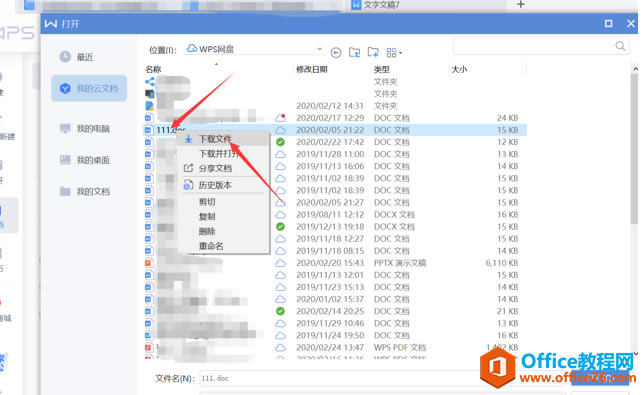This screenshot has width=643, height=395.
Task: Go up one folder level icon
Action: click(x=354, y=52)
